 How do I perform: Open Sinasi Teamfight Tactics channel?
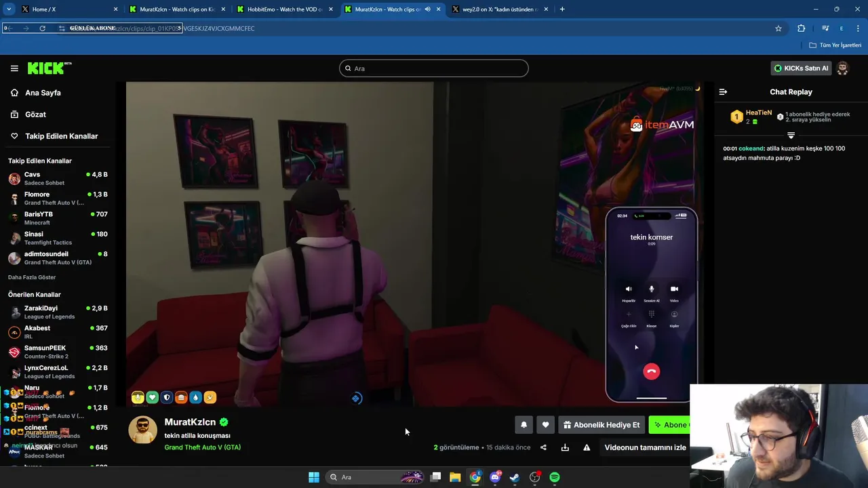(58, 238)
